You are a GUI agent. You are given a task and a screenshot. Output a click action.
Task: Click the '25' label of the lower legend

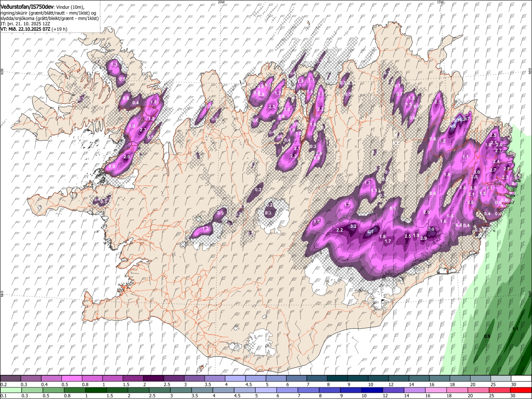tap(493, 396)
